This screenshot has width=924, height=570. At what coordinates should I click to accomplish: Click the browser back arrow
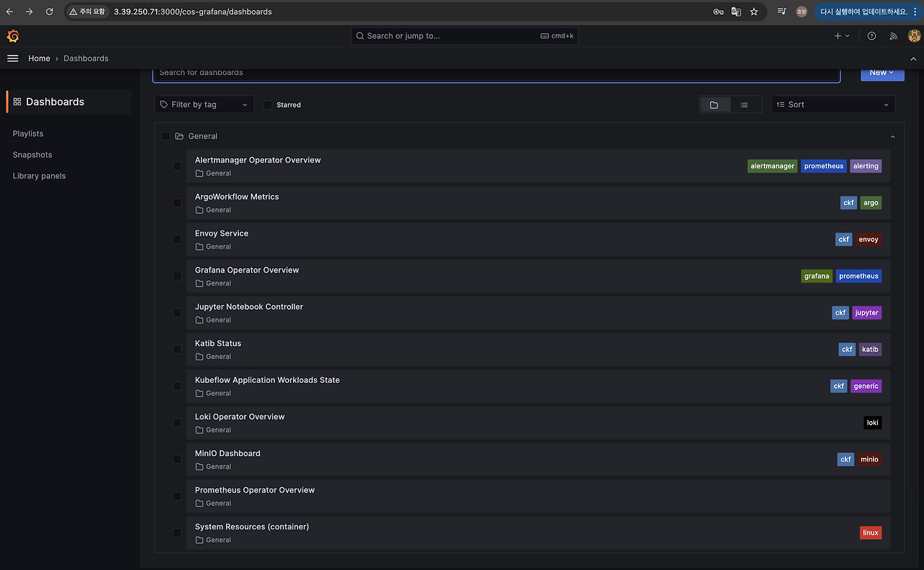pyautogui.click(x=9, y=12)
